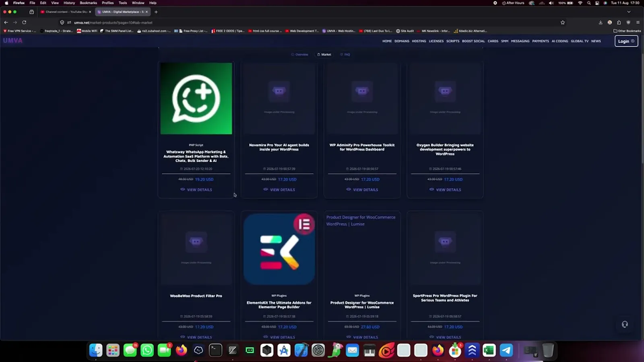Viewport: 644px width, 362px height.
Task: Open the ElementsKit product thumbnail
Action: pos(279,249)
